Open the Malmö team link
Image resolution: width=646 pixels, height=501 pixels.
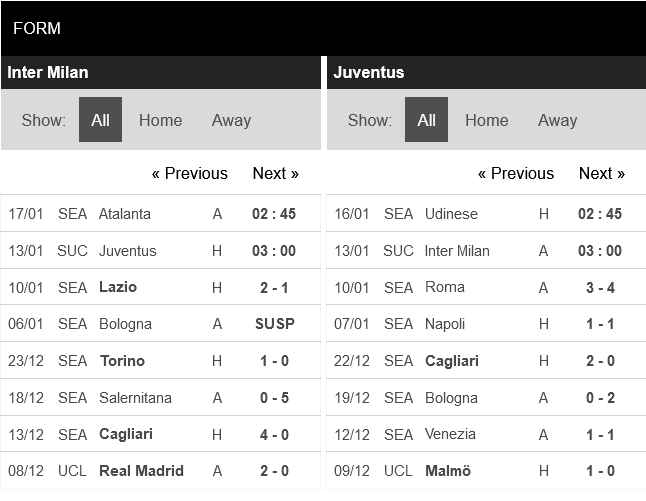click(x=448, y=471)
